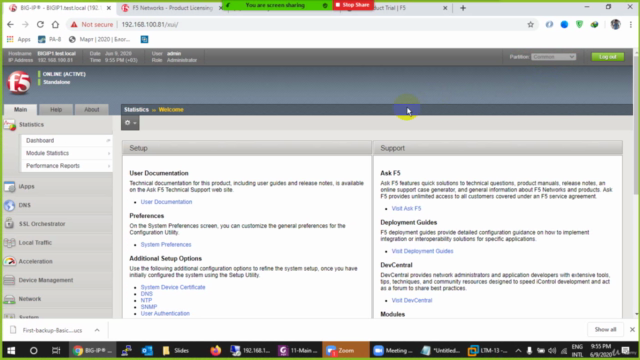
Task: Expand the Performance Reports submenu arrow
Action: (109, 166)
